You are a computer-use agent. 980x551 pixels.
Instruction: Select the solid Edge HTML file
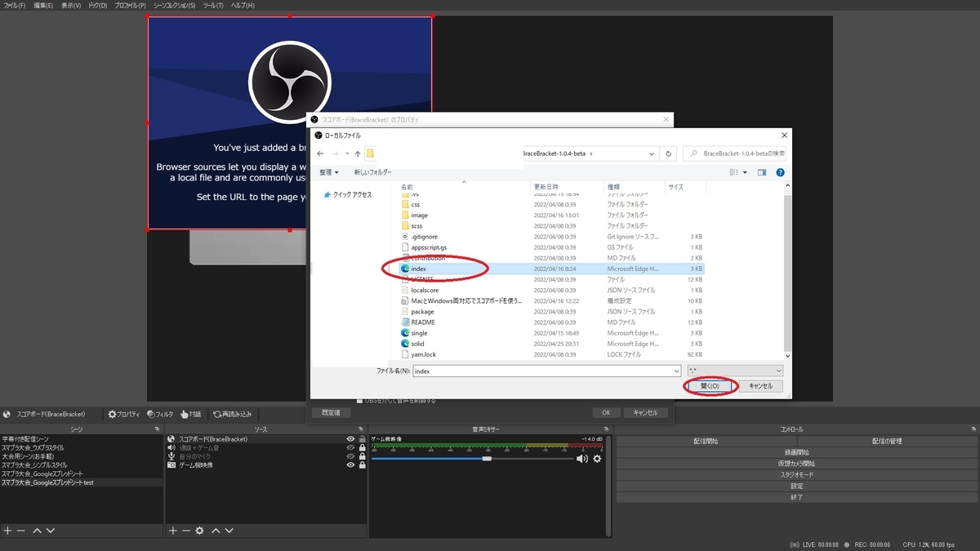tap(551, 344)
